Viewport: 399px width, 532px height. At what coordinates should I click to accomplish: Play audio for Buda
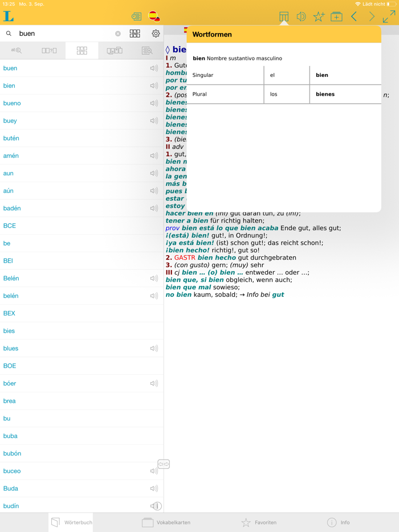(154, 489)
